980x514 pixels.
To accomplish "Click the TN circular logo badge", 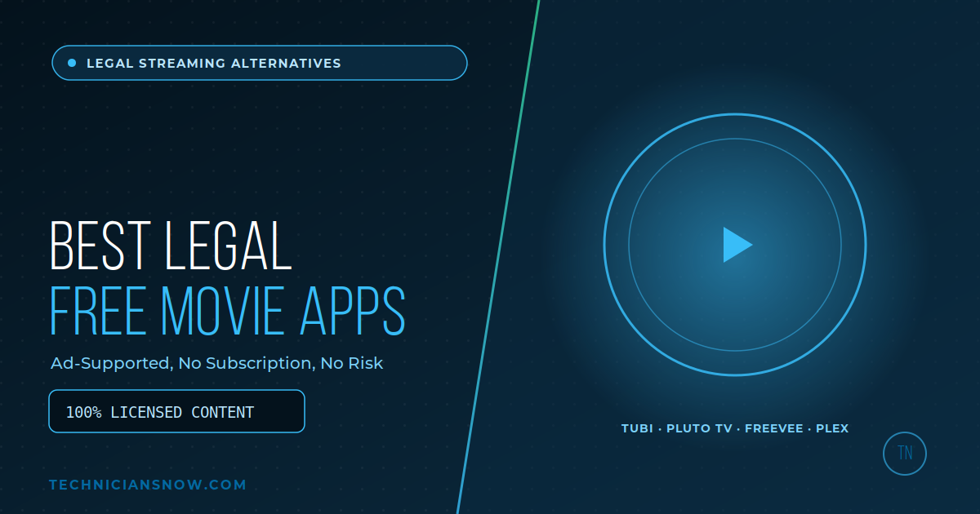I will [x=905, y=454].
